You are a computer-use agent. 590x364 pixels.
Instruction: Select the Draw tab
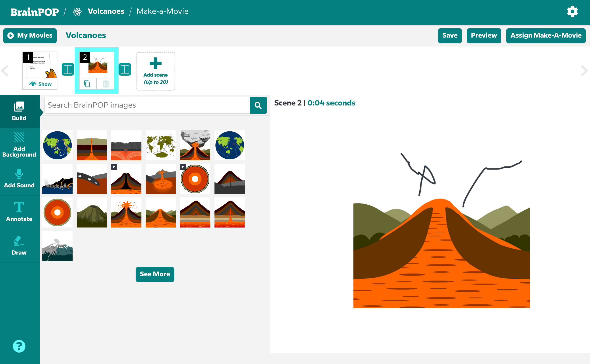click(19, 245)
